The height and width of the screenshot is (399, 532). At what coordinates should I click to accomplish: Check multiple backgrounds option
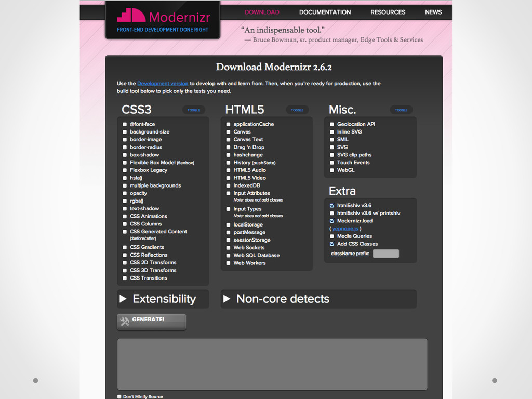point(125,185)
